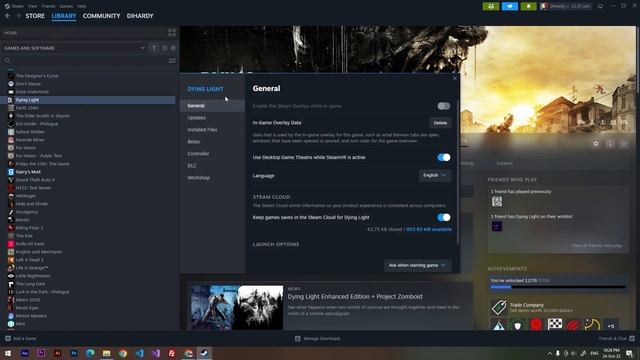The height and width of the screenshot is (360, 640).
Task: Open the Big Picture mode icon
Action: tap(600, 6)
